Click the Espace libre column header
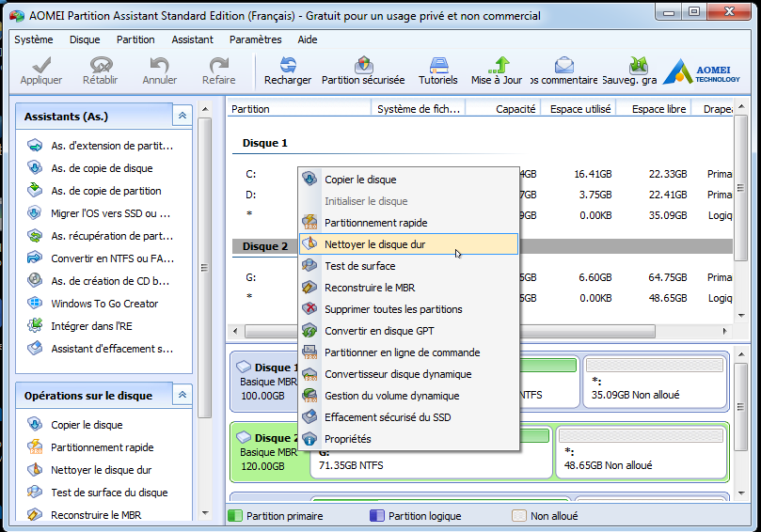This screenshot has width=761, height=532. click(x=654, y=109)
